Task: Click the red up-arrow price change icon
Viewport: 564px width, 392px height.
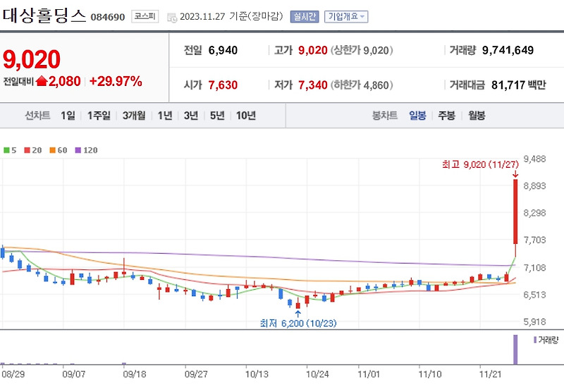Action: (42, 81)
